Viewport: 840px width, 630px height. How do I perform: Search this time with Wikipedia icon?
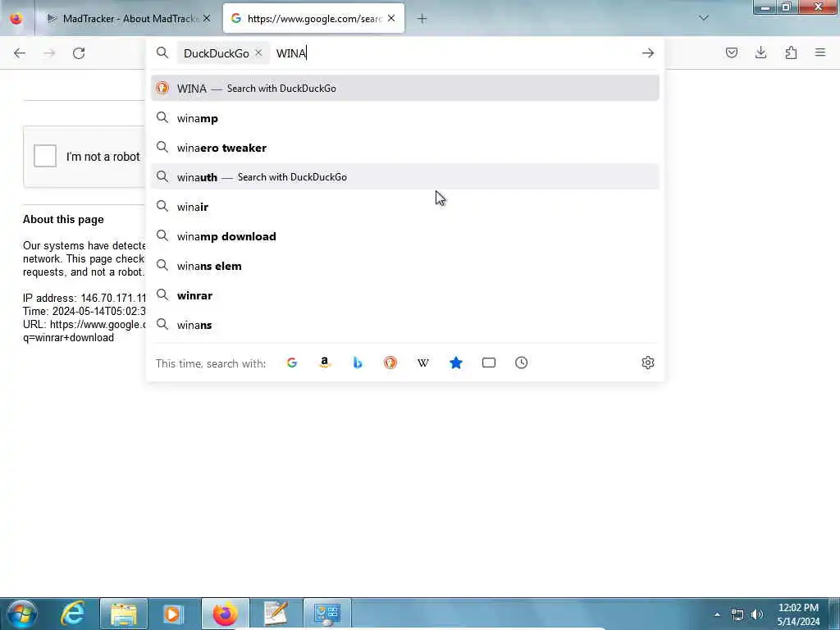(423, 363)
